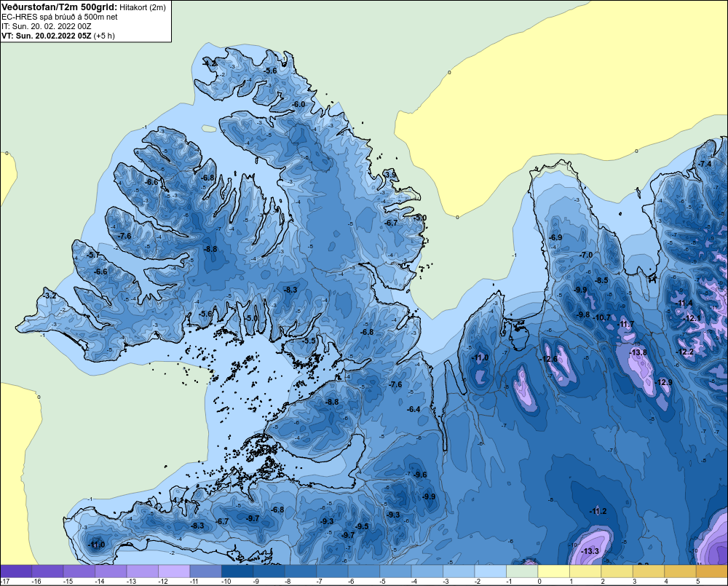Select legend swatch between -15 and -14
Viewport: 728px width, 586px height.
coord(79,571)
